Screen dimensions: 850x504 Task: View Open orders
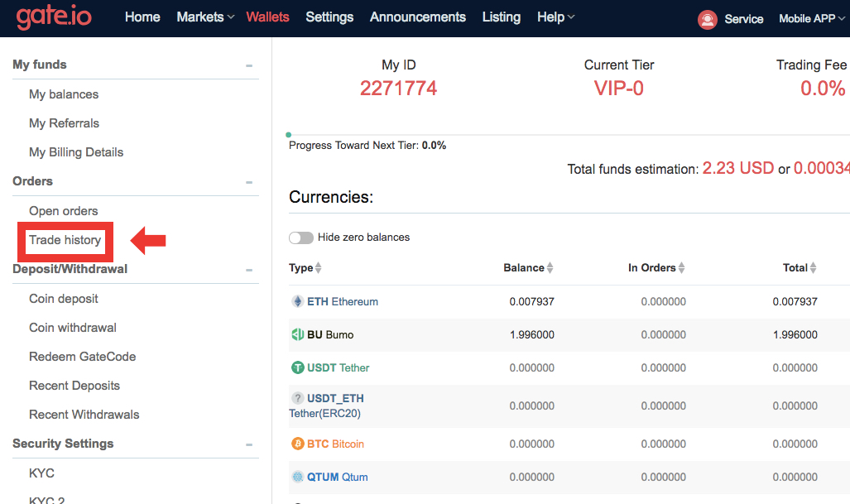click(64, 211)
